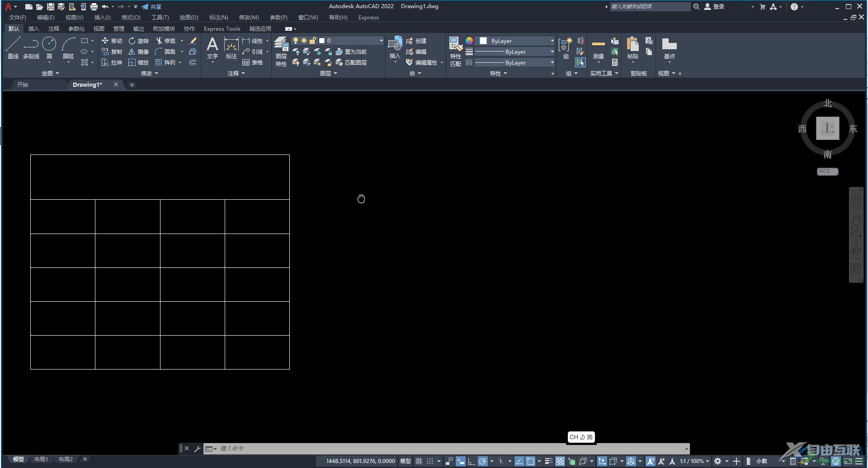The image size is (868, 468).
Task: Click the Scale (缩放) tool
Action: [138, 62]
